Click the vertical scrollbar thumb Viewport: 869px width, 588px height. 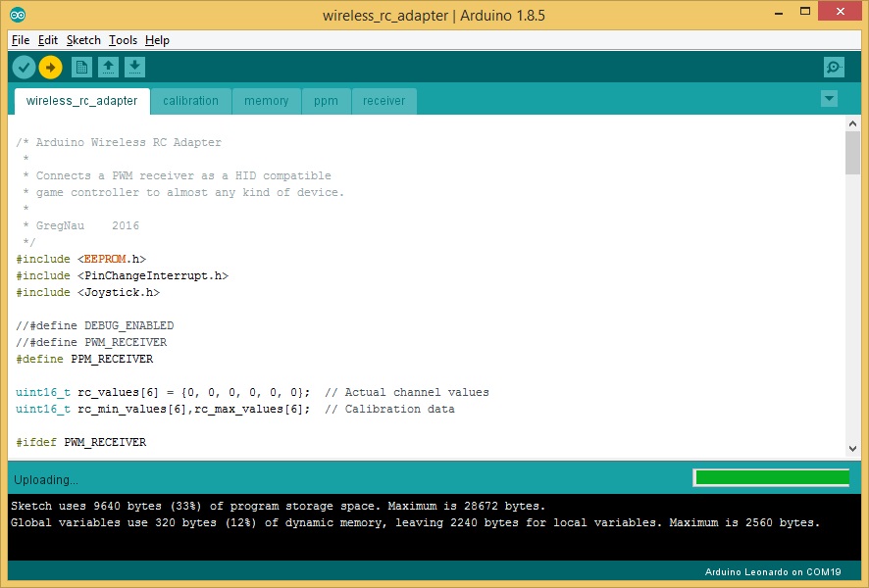coord(853,153)
